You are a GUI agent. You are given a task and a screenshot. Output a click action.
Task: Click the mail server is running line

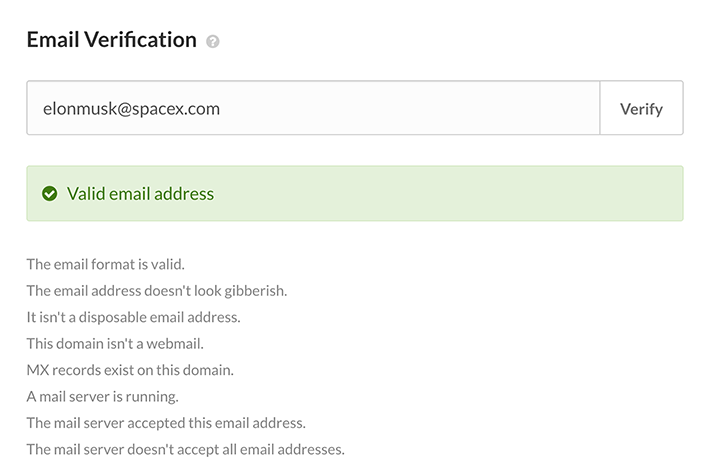coord(103,397)
